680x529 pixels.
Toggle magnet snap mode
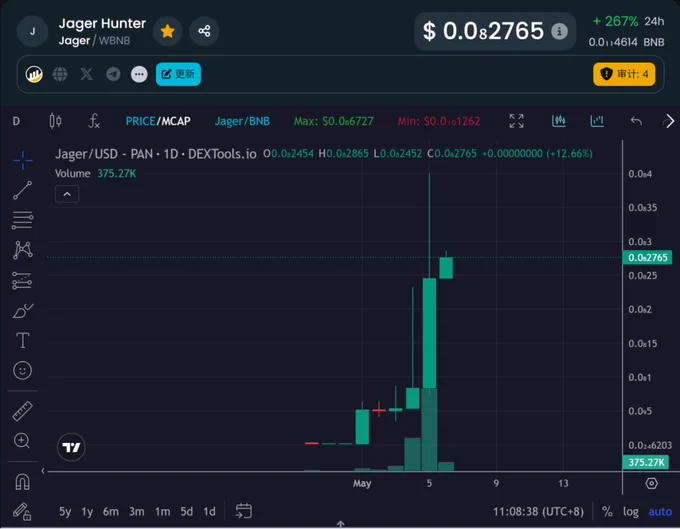[23, 482]
